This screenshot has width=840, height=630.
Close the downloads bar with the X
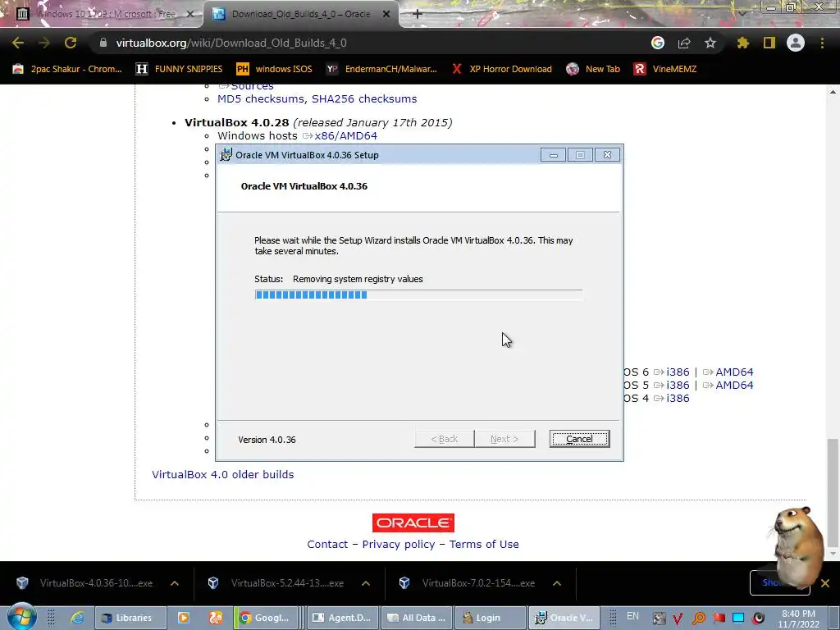tap(825, 583)
